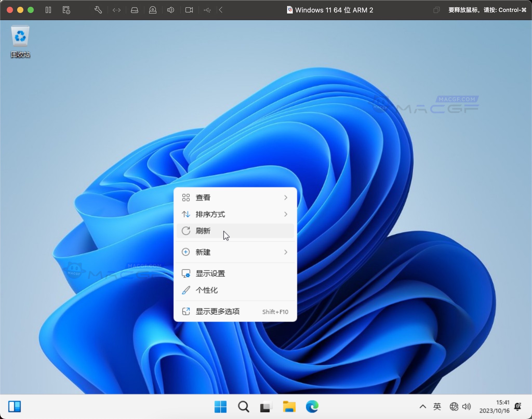The height and width of the screenshot is (419, 532).
Task: Click 显示更多选项 for more options
Action: 218,311
